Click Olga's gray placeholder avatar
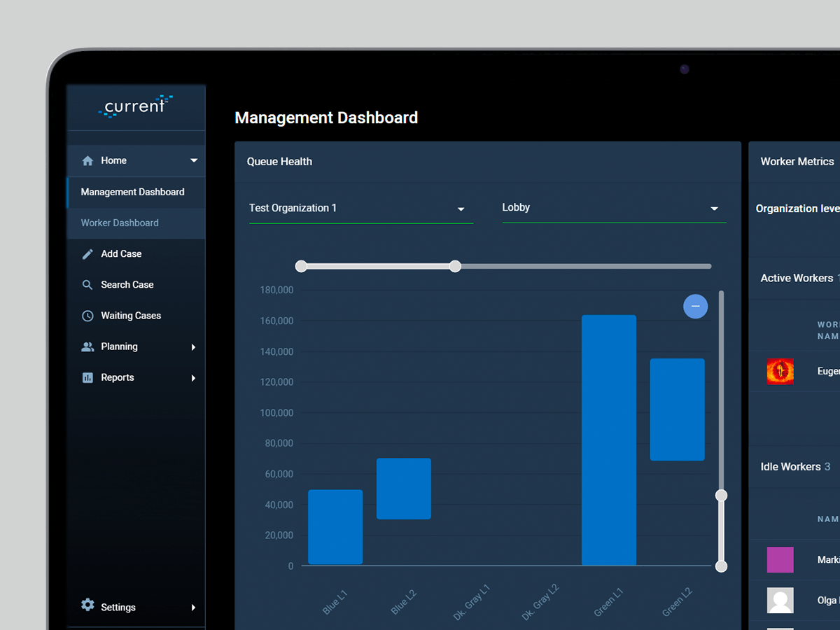The width and height of the screenshot is (840, 630). click(x=780, y=600)
